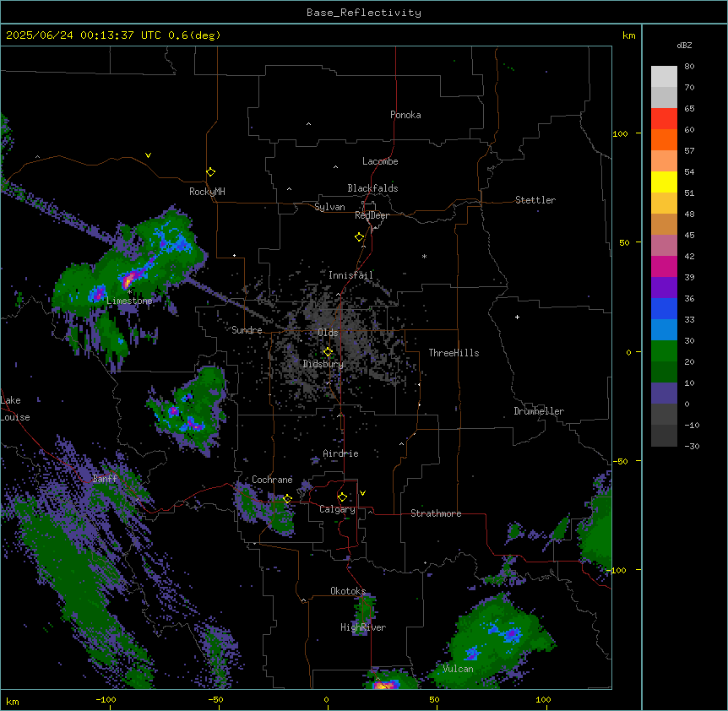Click the white asterisk marker east of Innisfail
Image resolution: width=728 pixels, height=711 pixels.
click(424, 256)
